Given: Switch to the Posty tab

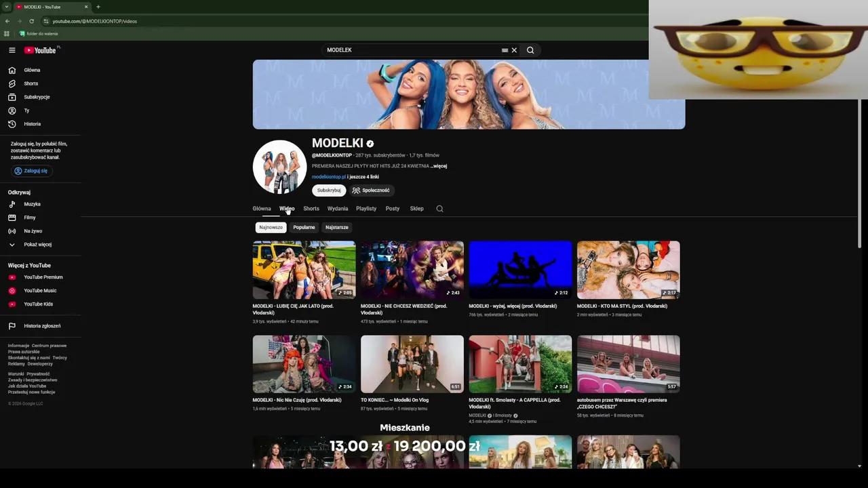Looking at the screenshot, I should [x=393, y=209].
